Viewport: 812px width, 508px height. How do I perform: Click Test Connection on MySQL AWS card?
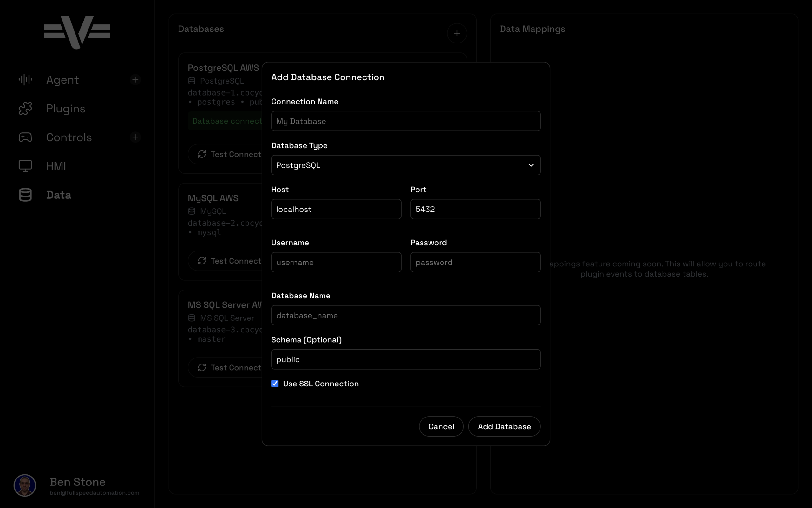click(225, 261)
